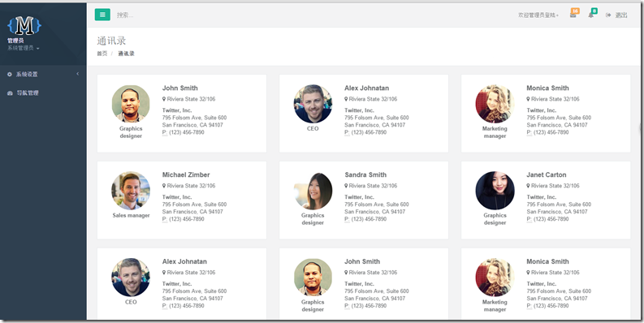Open the envelope messages icon
Screen dimensions: 644x323
(573, 15)
